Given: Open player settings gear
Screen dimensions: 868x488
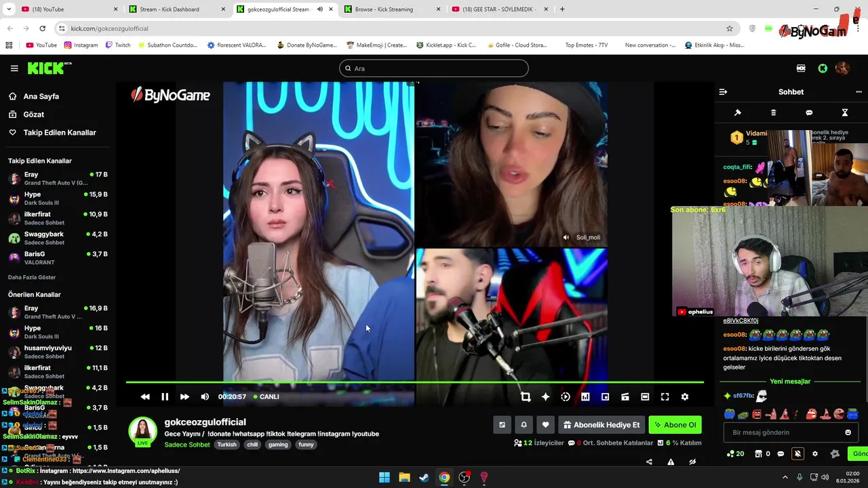Looking at the screenshot, I should 685,396.
